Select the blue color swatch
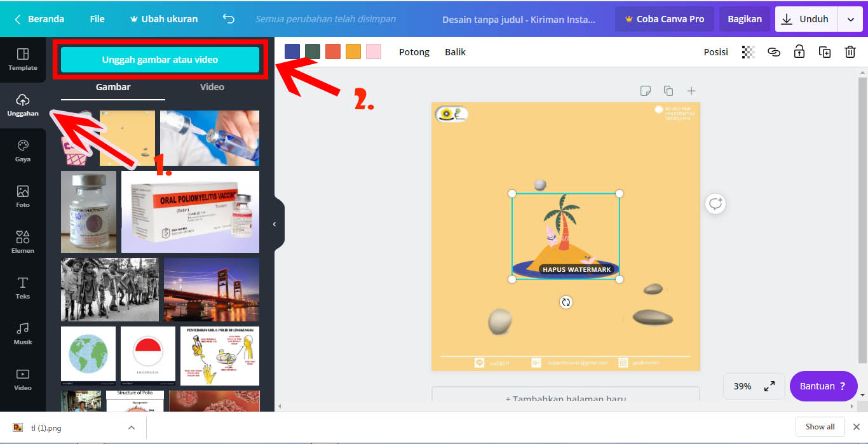868x444 pixels. pos(292,51)
